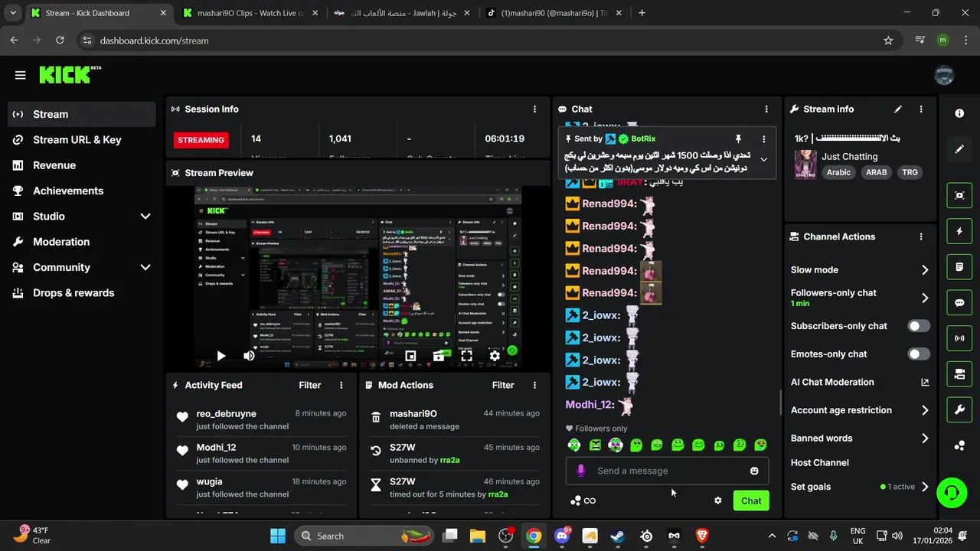
Task: Open the hamburger navigation menu
Action: [x=20, y=75]
